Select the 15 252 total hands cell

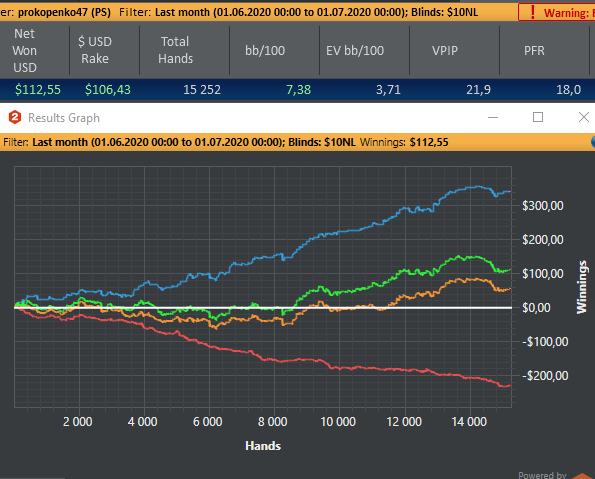coord(202,90)
